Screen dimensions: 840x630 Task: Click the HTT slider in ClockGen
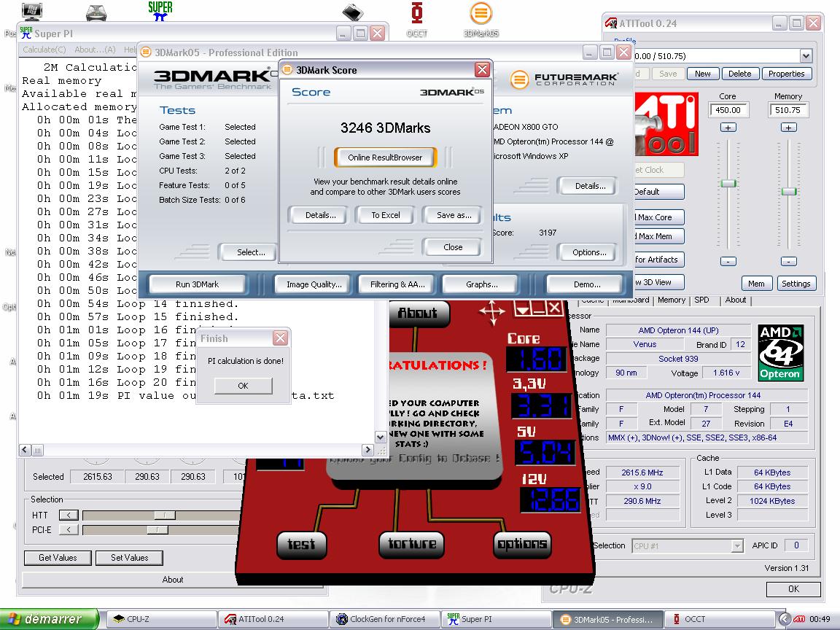[165, 516]
